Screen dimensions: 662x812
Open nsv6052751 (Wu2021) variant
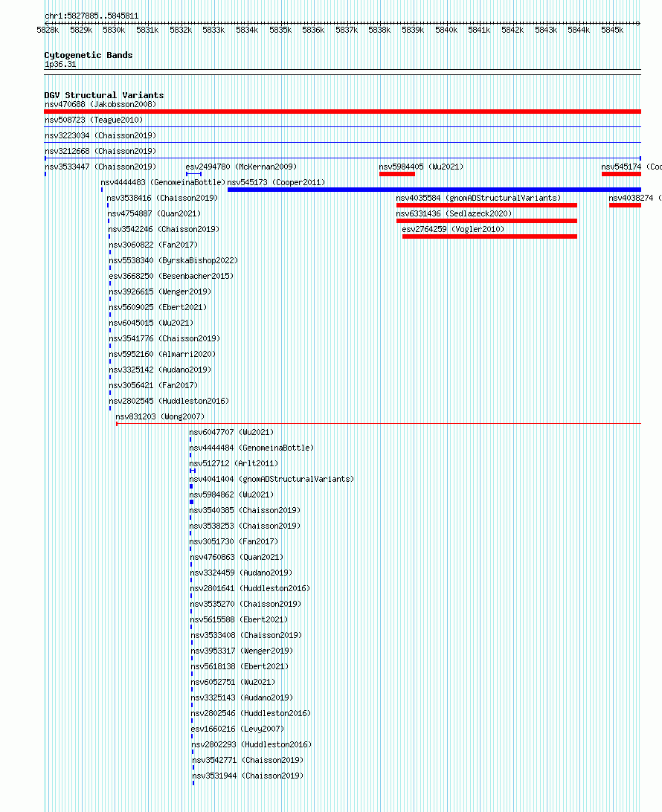coord(233,682)
